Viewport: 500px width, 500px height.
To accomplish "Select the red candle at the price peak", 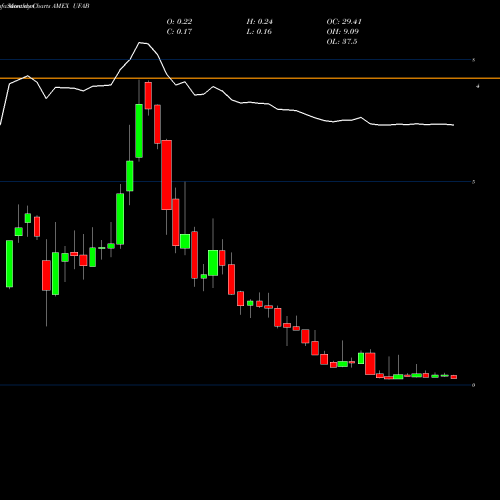I will tap(148, 96).
